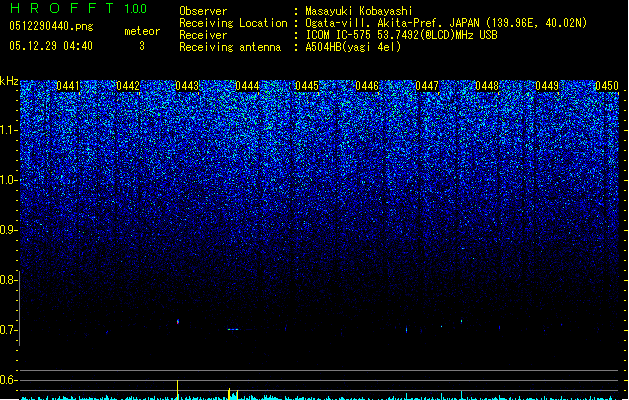Click the horizontal echo streak near 0444

pos(233,329)
